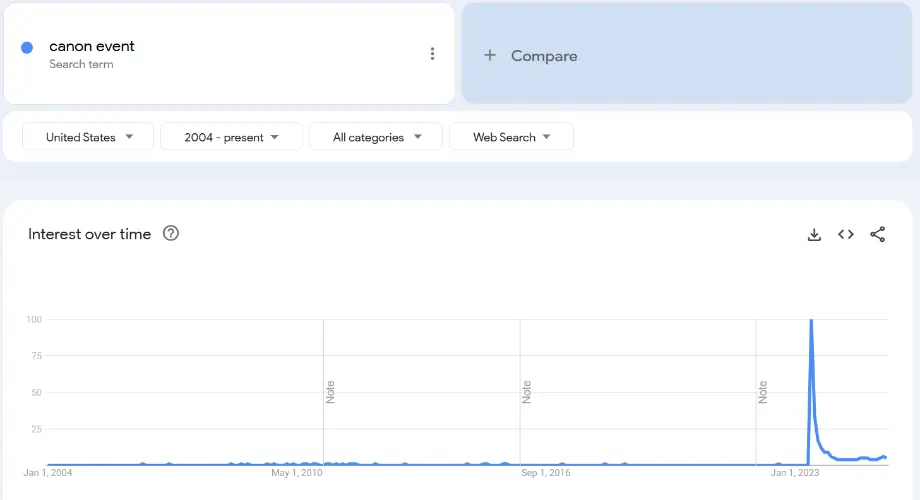Click the Note marker before Jan 2023
The image size is (920, 500).
[762, 391]
